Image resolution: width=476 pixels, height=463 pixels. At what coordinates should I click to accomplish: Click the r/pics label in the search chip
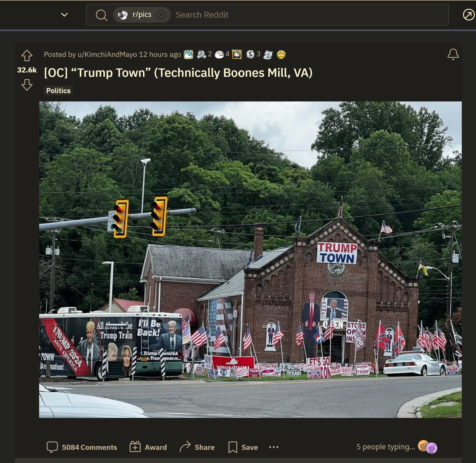pos(142,14)
